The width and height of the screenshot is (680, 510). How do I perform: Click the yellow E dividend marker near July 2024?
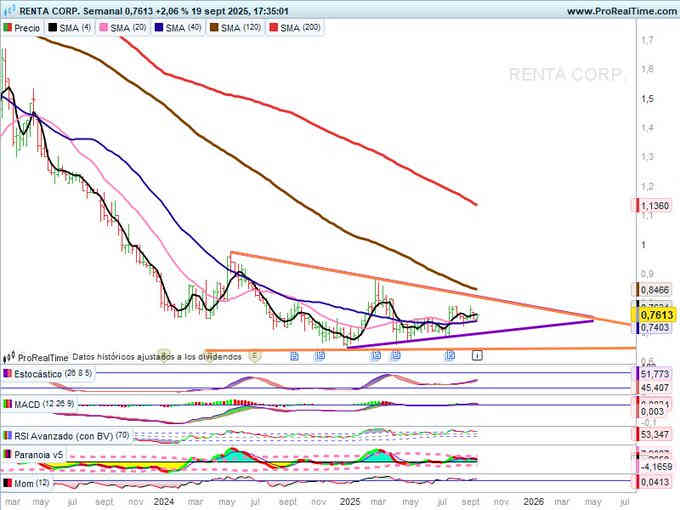(255, 356)
